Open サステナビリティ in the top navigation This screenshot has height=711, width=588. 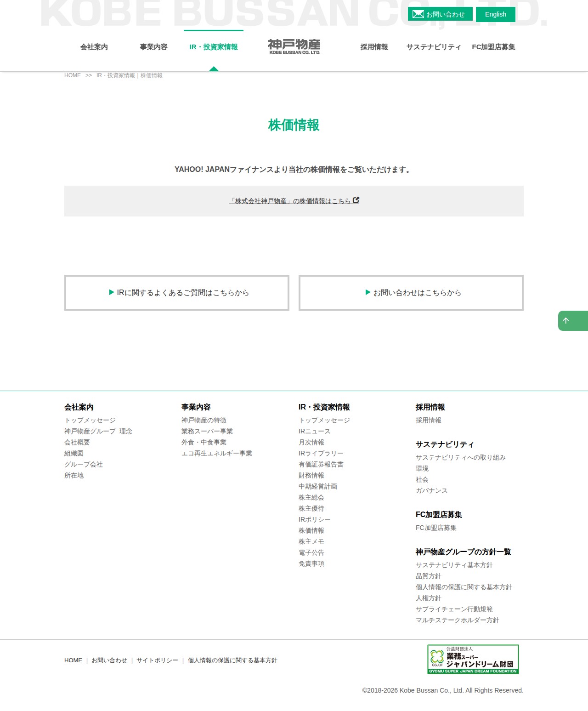[x=434, y=47]
